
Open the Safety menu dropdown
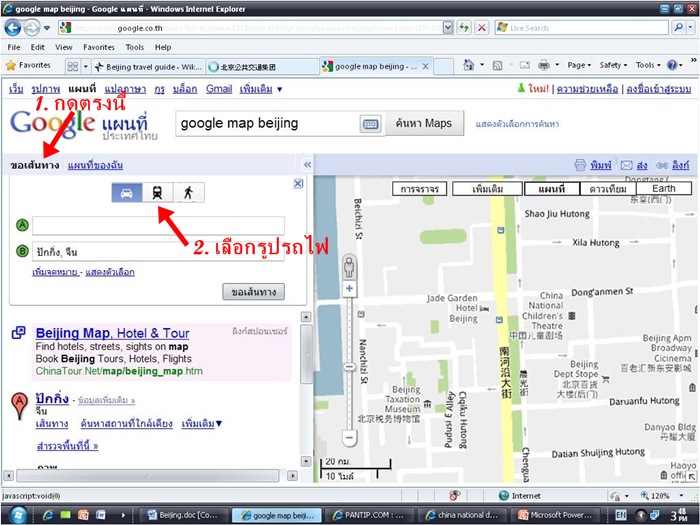(613, 65)
